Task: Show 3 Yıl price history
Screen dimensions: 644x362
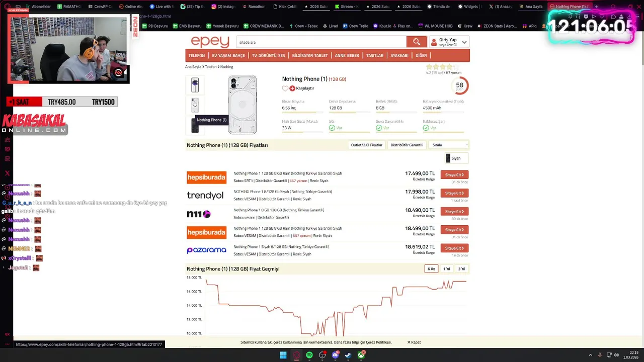Action: pos(461,269)
